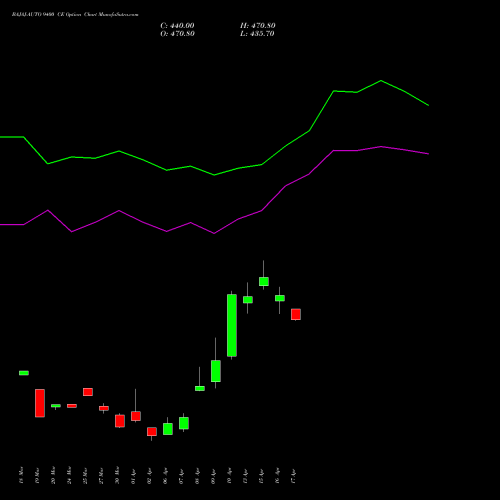Select the 24 Mar date label

click(x=69, y=475)
